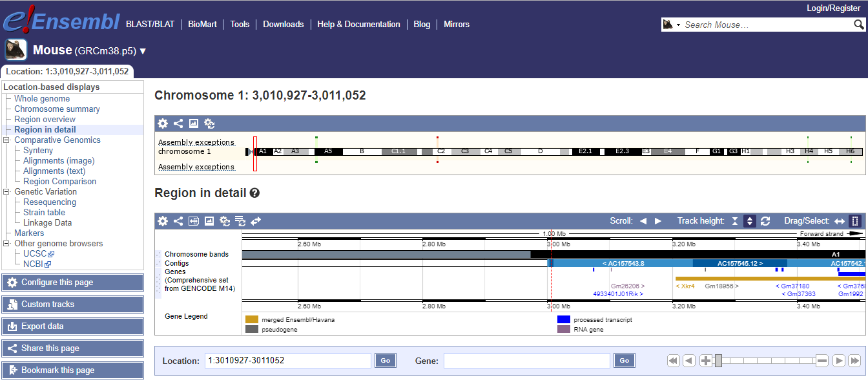The image size is (868, 384).
Task: Click zoom slider handle
Action: pyautogui.click(x=718, y=361)
